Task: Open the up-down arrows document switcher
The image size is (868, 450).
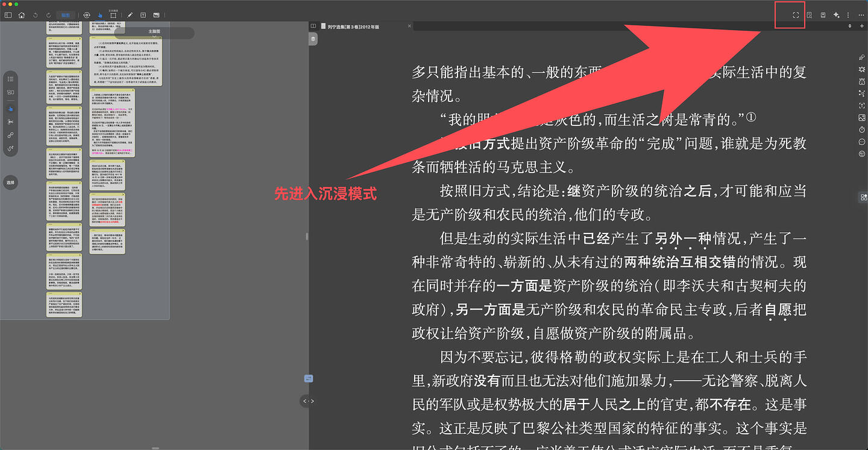Action: pyautogui.click(x=850, y=27)
